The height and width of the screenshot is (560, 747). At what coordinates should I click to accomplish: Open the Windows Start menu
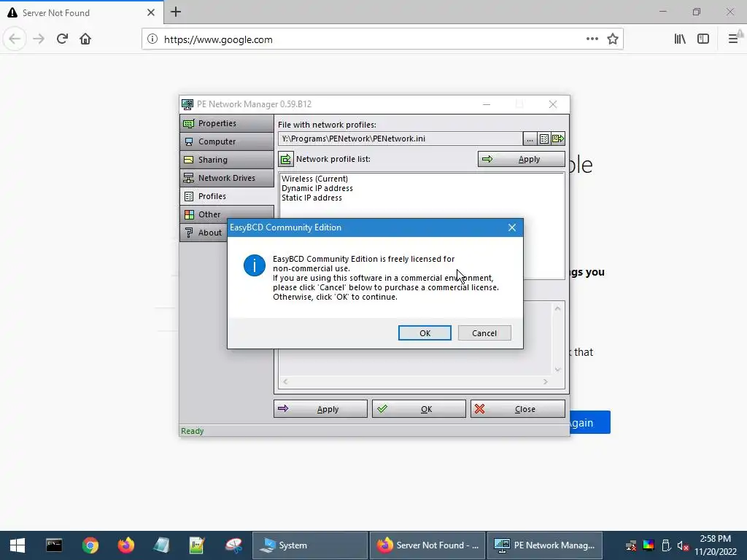click(18, 545)
